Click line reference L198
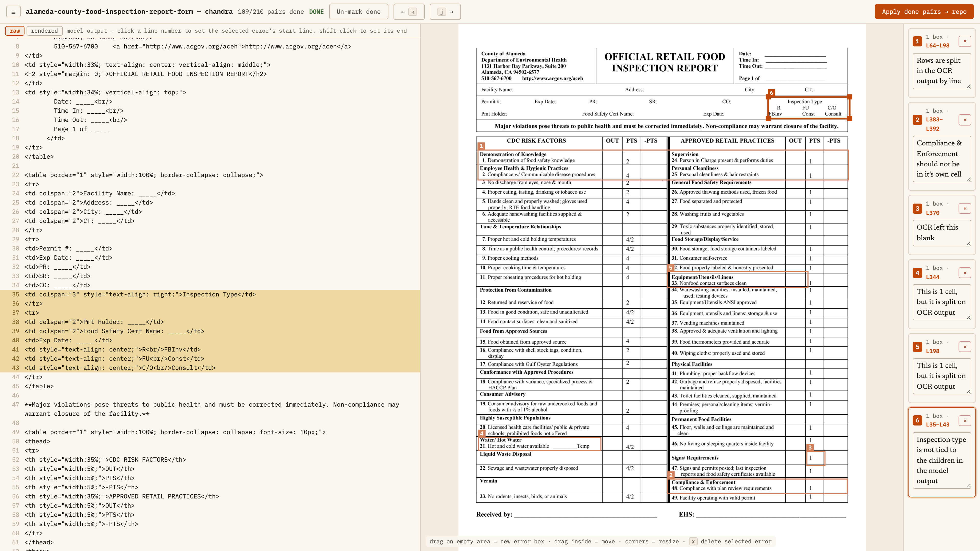This screenshot has height=551, width=980. tap(933, 351)
